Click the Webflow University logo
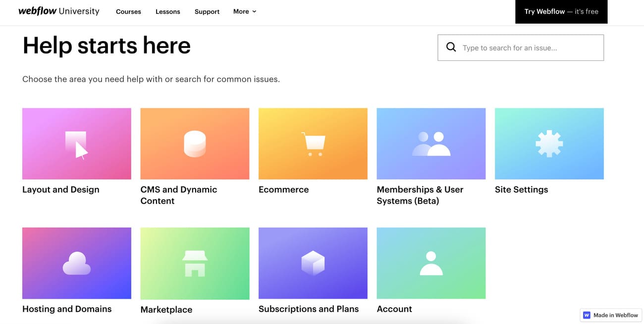Screen dimensions: 644x324 click(59, 11)
